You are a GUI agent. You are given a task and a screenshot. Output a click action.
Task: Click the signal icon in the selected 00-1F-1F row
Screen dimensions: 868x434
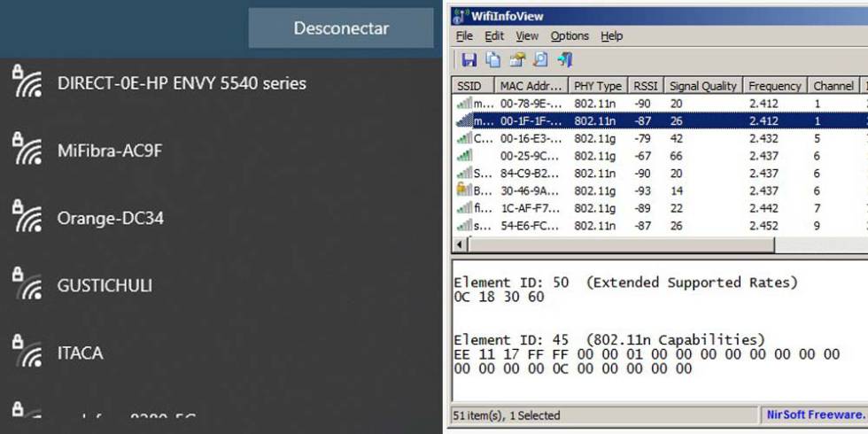[x=464, y=120]
